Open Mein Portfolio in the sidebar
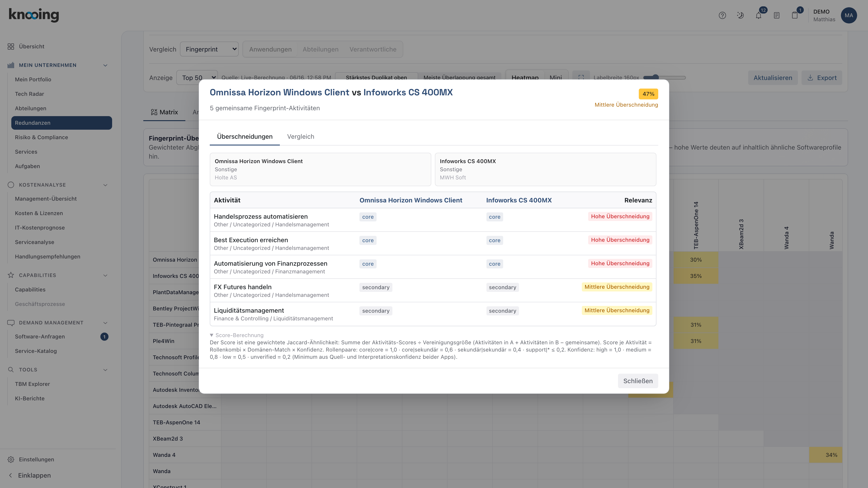Image resolution: width=868 pixels, height=488 pixels. [33, 80]
